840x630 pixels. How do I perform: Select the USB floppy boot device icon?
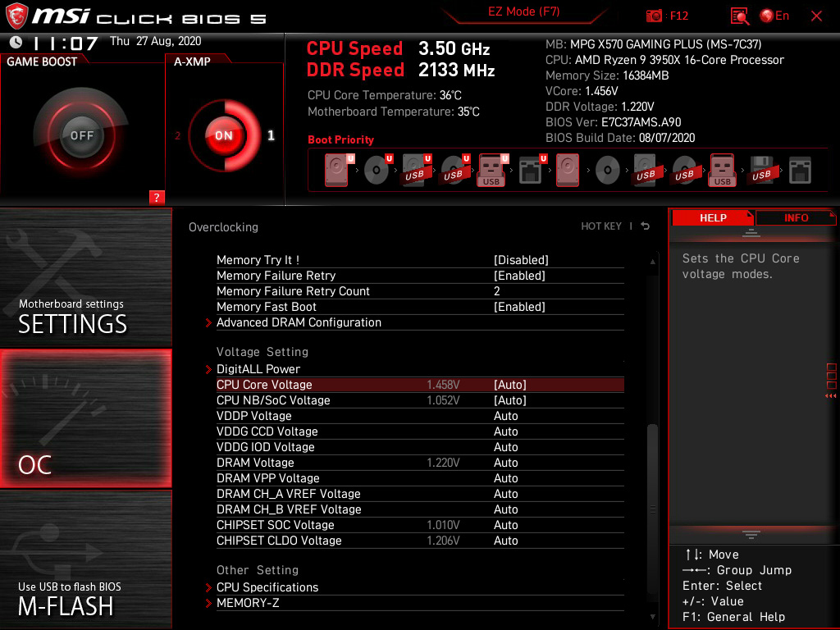761,171
